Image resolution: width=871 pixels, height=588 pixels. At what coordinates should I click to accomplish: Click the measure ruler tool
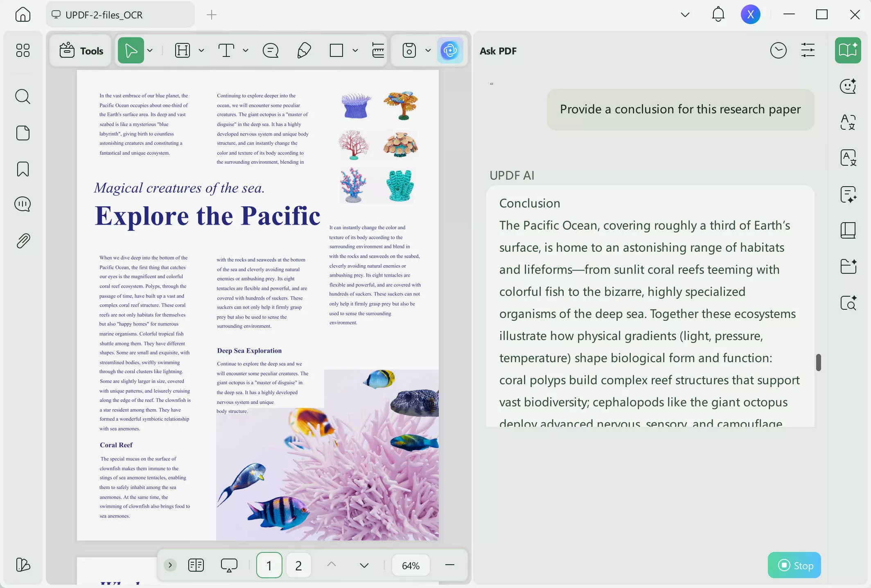coord(378,51)
